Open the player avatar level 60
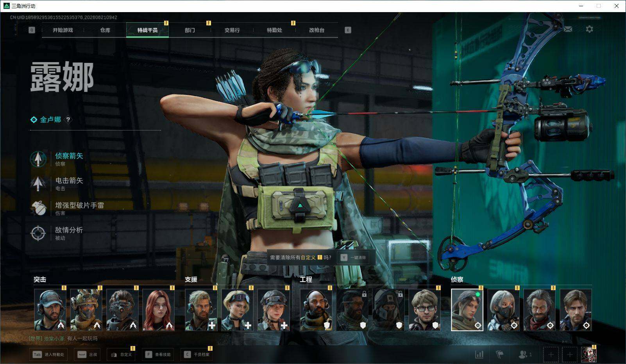The height and width of the screenshot is (364, 626). click(x=588, y=355)
